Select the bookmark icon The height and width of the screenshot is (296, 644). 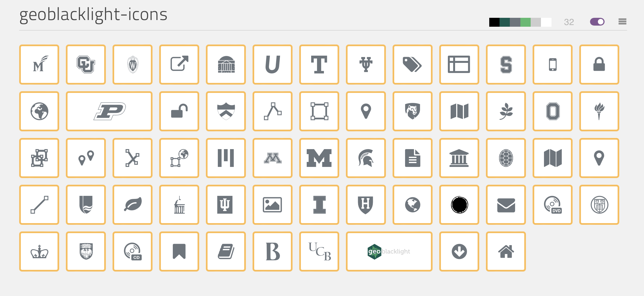click(x=179, y=251)
